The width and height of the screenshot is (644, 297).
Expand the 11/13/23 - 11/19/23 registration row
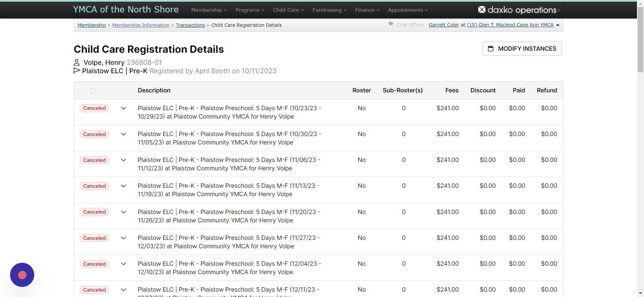[123, 186]
